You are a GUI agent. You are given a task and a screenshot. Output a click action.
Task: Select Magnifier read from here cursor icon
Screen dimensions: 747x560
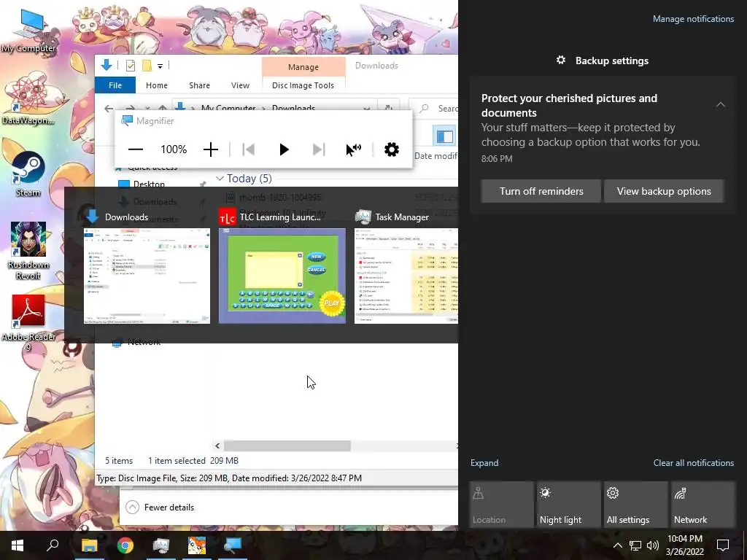click(353, 149)
